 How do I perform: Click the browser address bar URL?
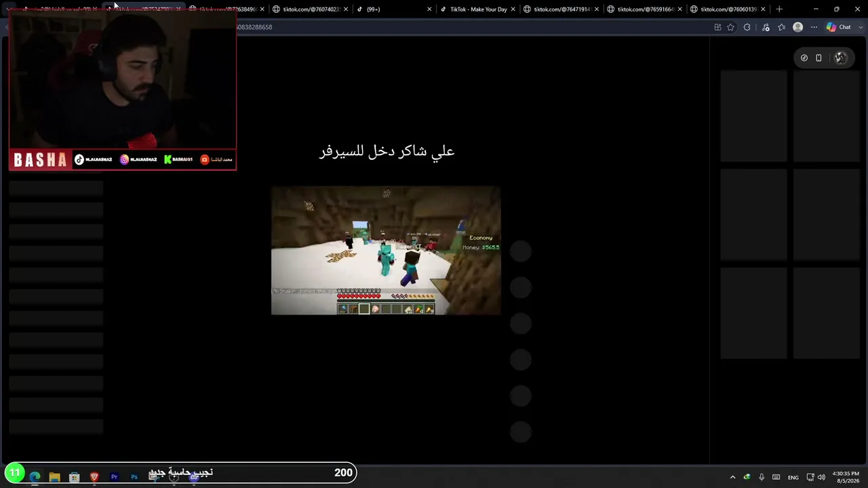254,27
